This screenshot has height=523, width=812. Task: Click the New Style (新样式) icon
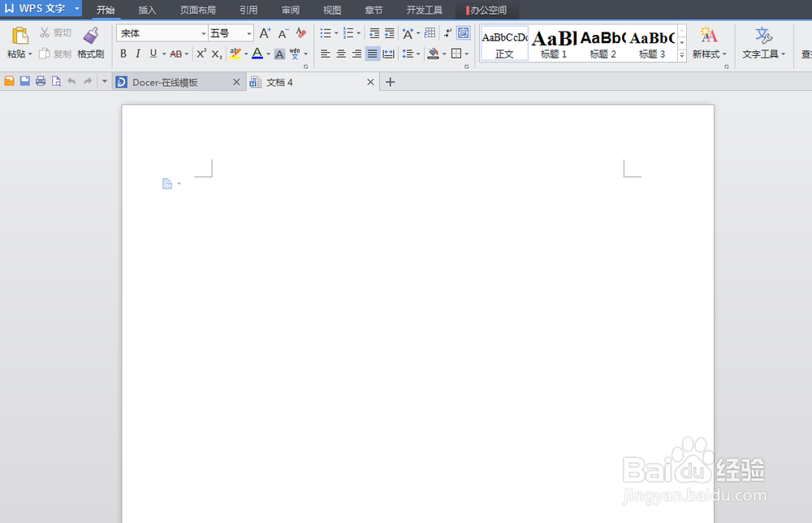[x=709, y=36]
